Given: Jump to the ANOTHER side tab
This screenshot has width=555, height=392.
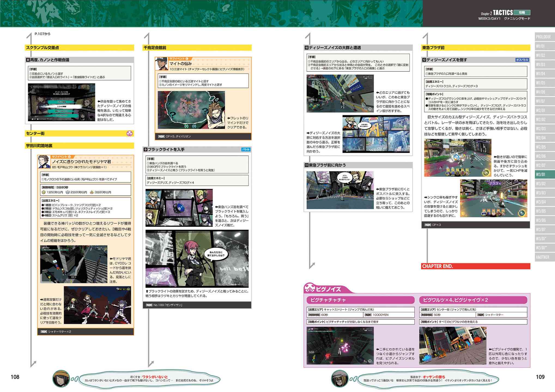Looking at the screenshot, I should (544, 257).
